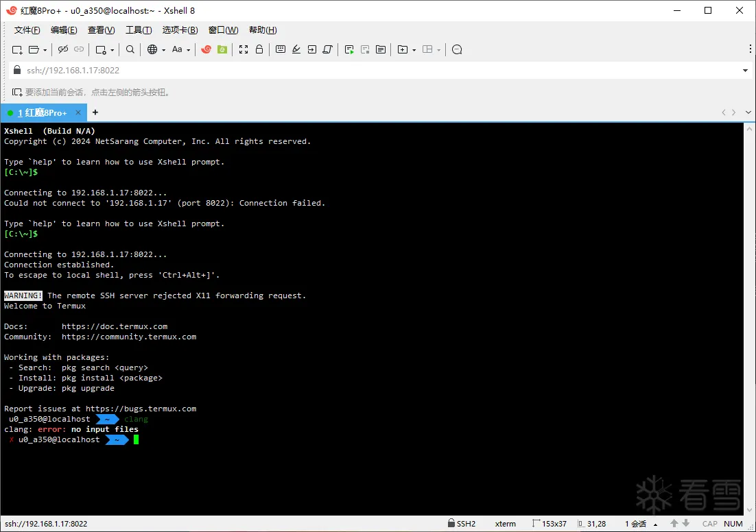
Task: Expand the tab list down arrow
Action: coord(748,112)
